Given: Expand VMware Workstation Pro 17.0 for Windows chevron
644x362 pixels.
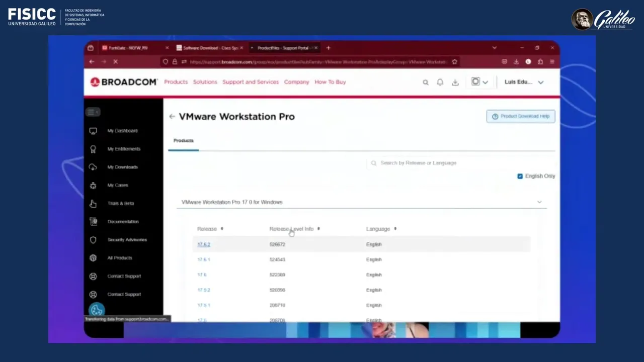Looking at the screenshot, I should tap(539, 202).
